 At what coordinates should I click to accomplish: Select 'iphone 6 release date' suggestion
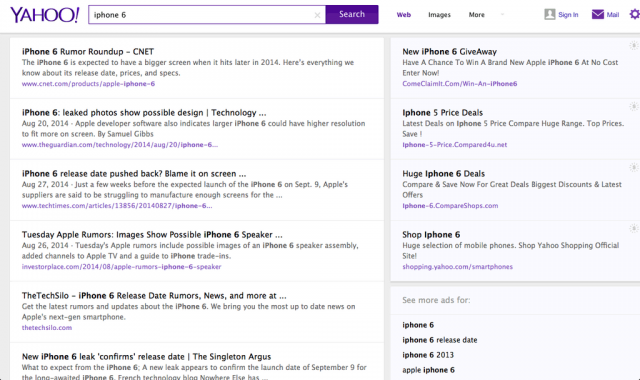[x=440, y=340]
